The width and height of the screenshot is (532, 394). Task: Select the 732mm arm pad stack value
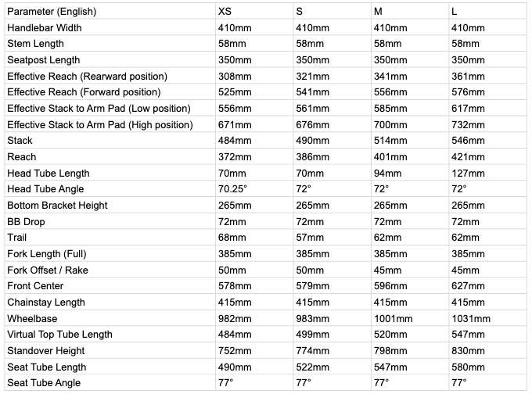coord(469,124)
